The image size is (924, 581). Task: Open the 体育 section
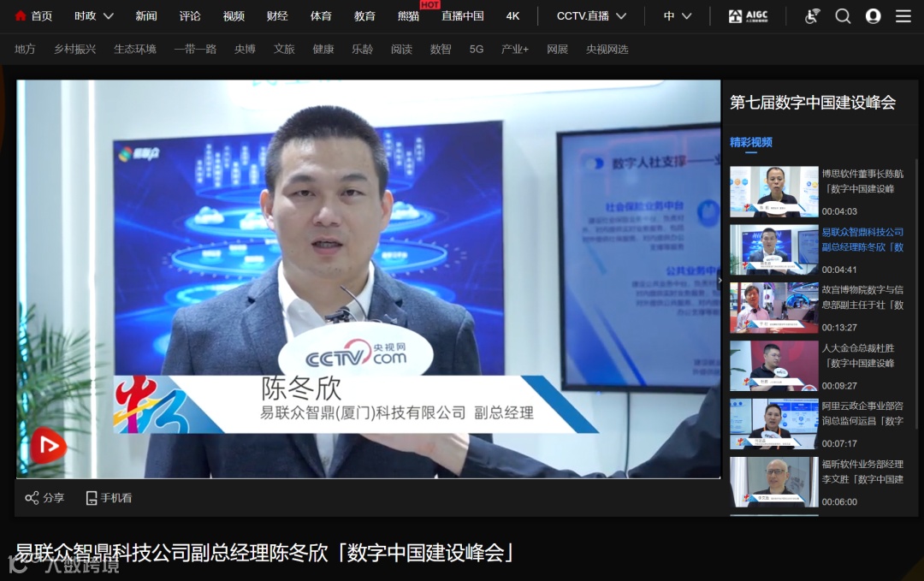click(x=321, y=16)
